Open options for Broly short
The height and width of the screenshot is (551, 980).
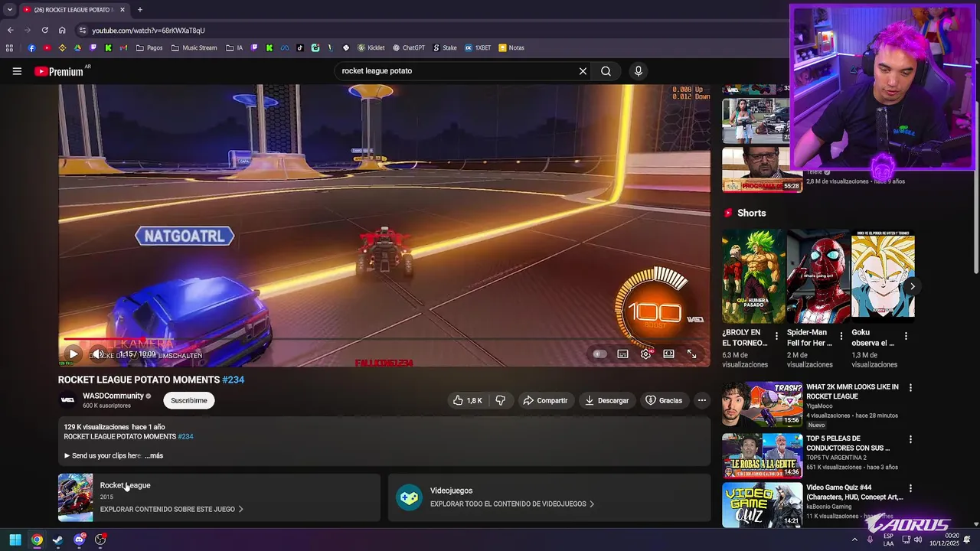tap(776, 336)
